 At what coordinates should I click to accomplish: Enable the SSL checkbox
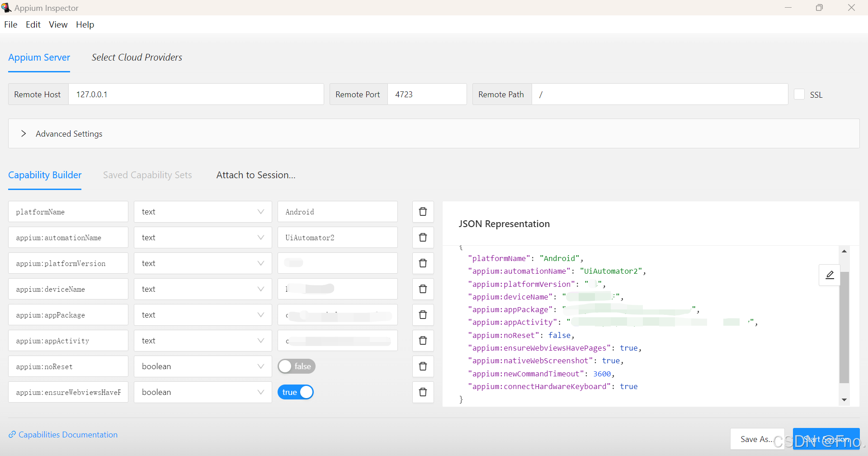pos(799,94)
